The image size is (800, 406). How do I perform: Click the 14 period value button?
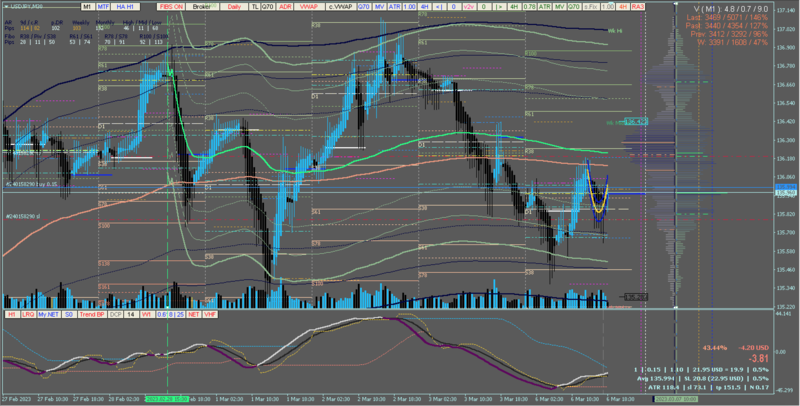click(x=131, y=315)
